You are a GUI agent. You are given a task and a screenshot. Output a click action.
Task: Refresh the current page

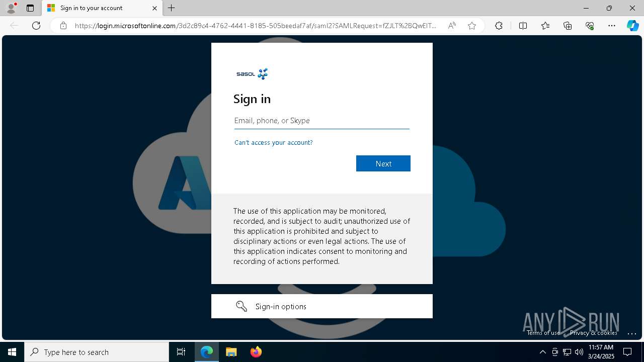coord(36,26)
